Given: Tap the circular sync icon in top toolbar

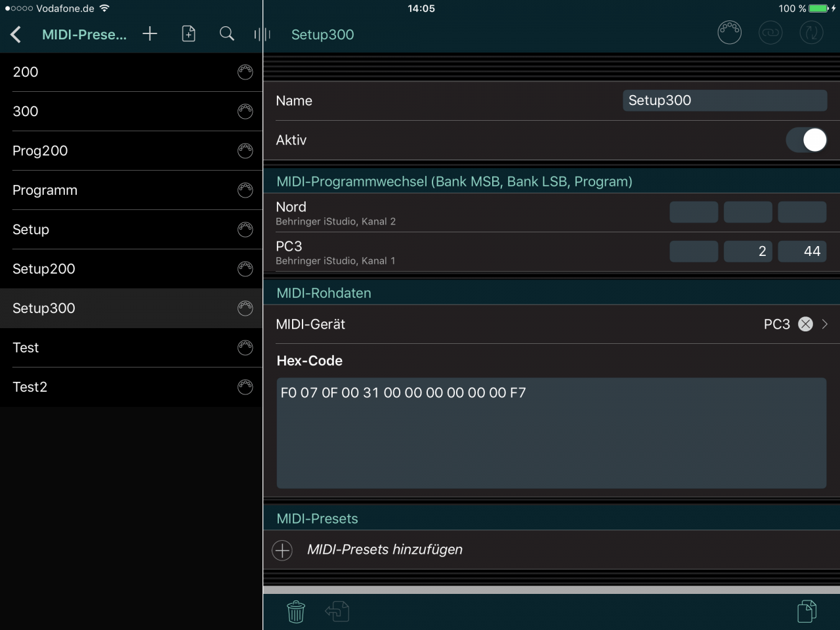Looking at the screenshot, I should coord(811,32).
